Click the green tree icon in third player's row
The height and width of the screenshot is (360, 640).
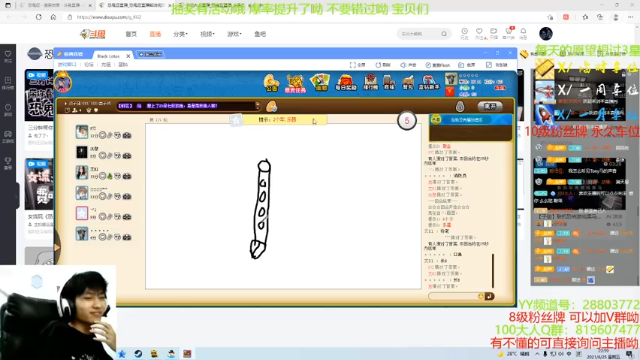110,176
